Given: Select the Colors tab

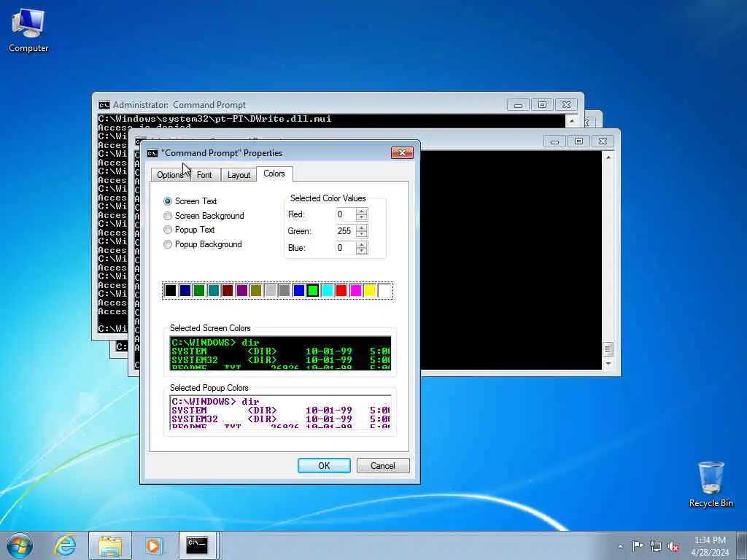Looking at the screenshot, I should pyautogui.click(x=274, y=174).
